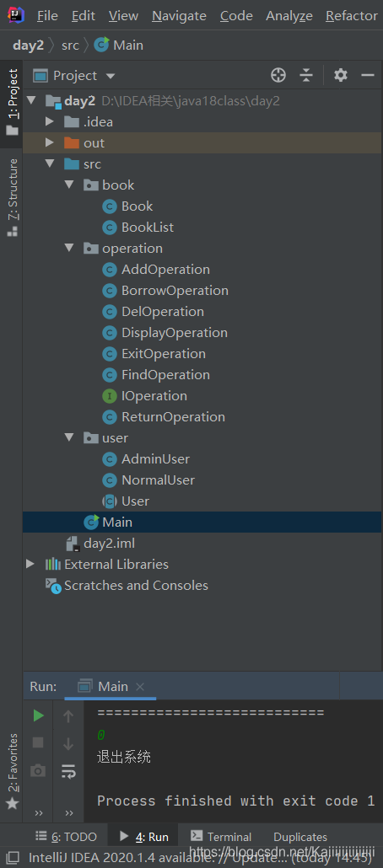This screenshot has width=383, height=868.
Task: Expand External Libraries node
Action: (30, 564)
